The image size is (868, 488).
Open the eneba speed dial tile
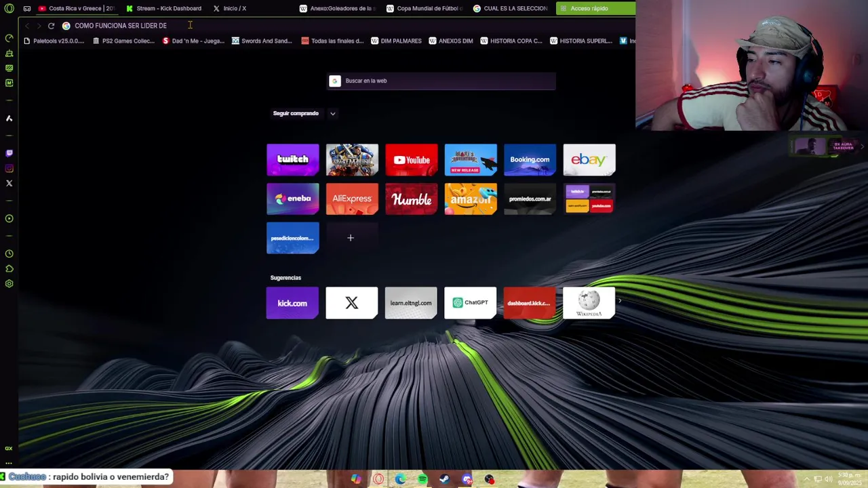[293, 199]
